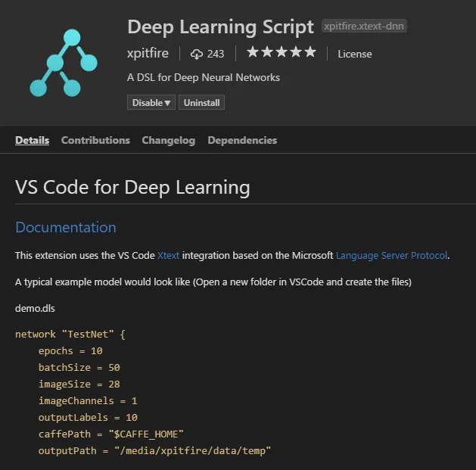
Task: Switch to the Contributions tab
Action: click(95, 140)
